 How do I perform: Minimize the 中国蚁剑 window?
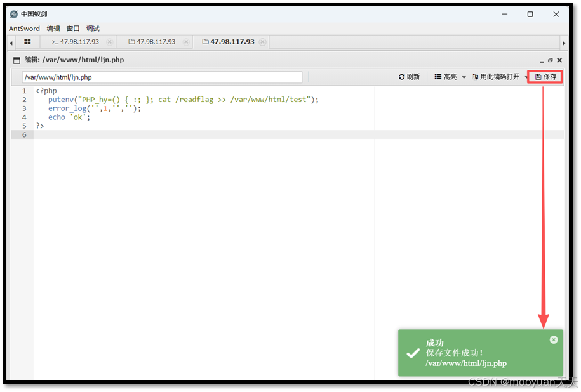pos(505,14)
